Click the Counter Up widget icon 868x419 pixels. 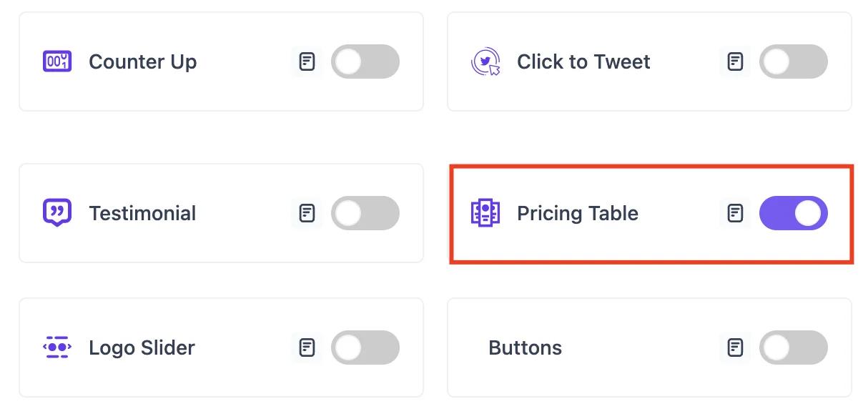click(x=57, y=61)
